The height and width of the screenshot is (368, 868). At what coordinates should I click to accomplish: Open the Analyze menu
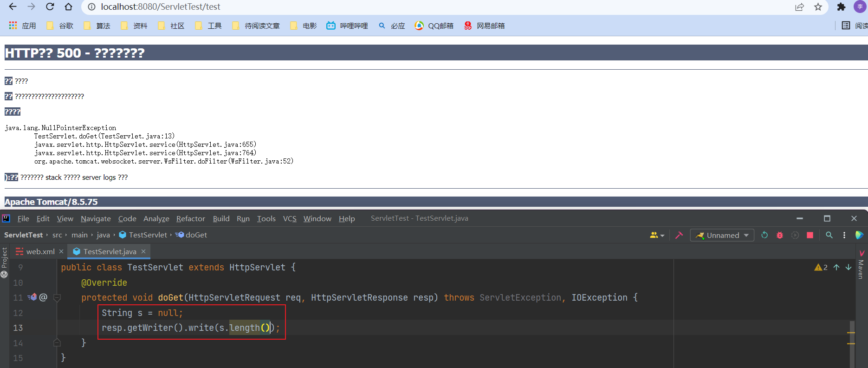click(x=156, y=219)
